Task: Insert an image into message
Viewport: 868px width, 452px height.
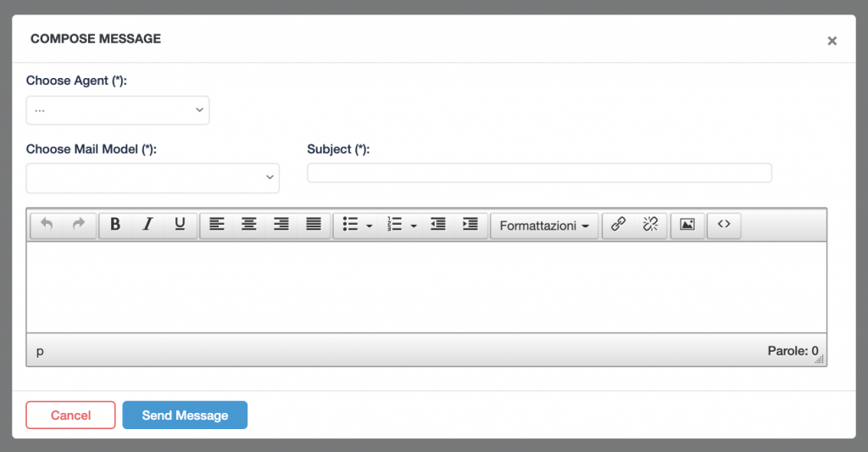Action: 687,225
